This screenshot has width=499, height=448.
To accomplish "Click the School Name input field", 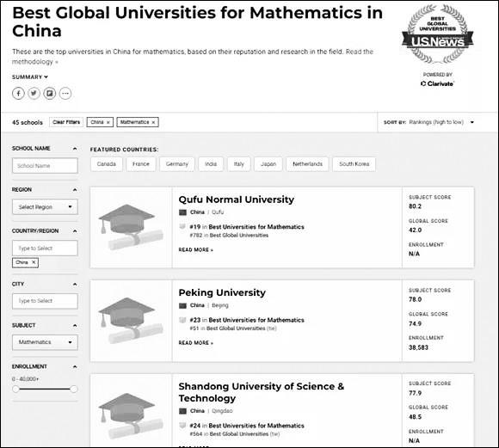I will [x=45, y=166].
